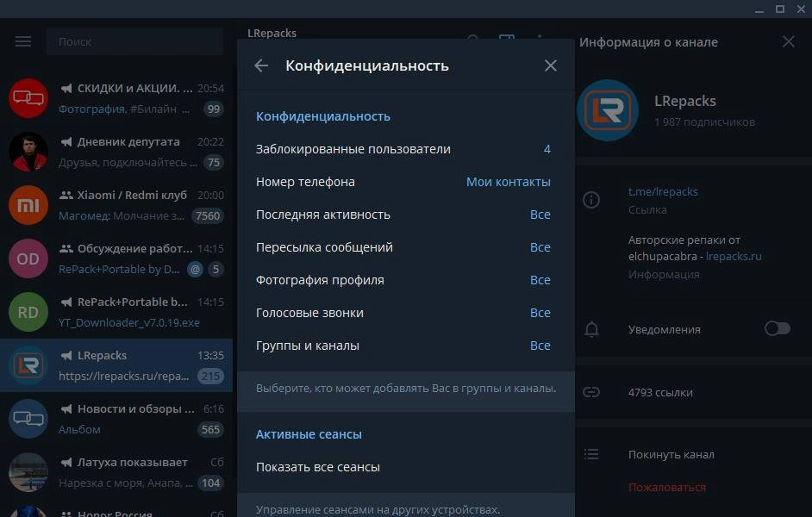Click LRepacks title in chat header
This screenshot has width=812, height=517.
[272, 33]
